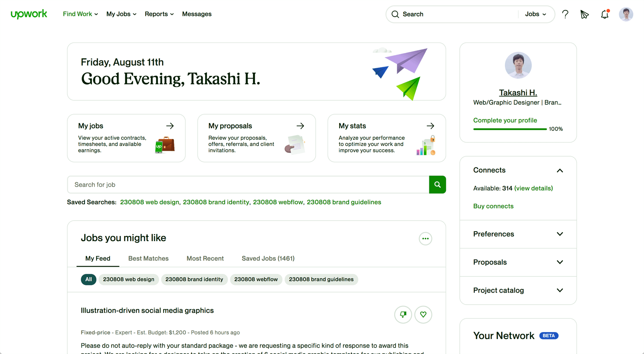Click the profile completion progress bar
This screenshot has height=354, width=644.
[x=510, y=129]
